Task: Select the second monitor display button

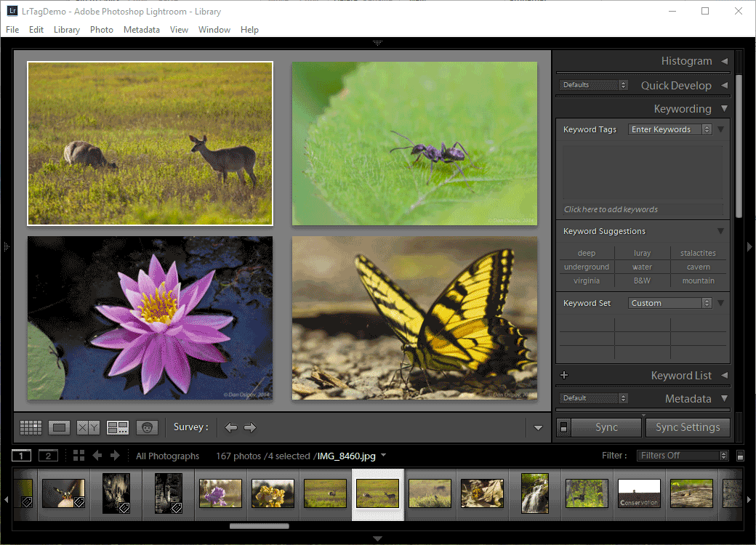Action: [x=48, y=456]
